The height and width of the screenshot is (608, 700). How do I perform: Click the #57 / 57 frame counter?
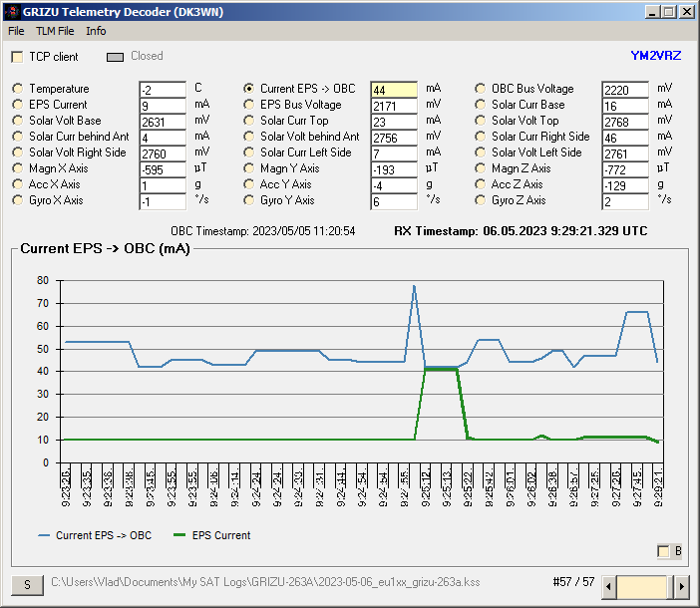tap(573, 582)
